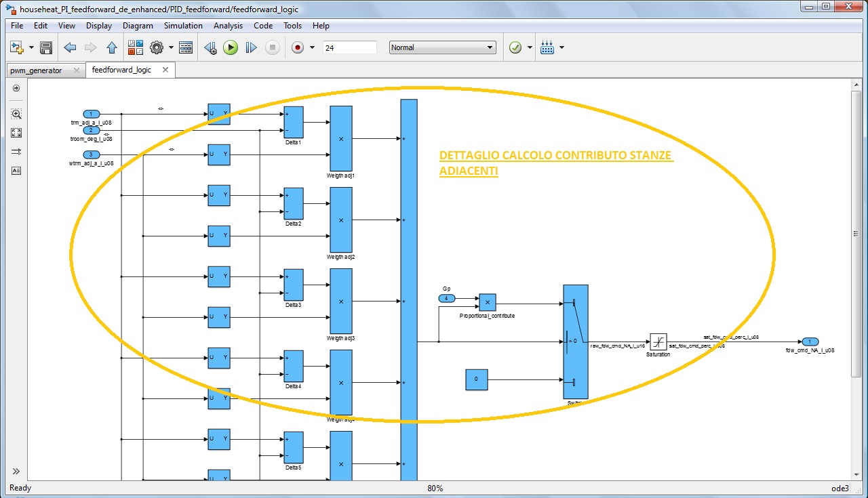The width and height of the screenshot is (868, 498).
Task: Expand the New model dropdown arrow
Action: 32,47
